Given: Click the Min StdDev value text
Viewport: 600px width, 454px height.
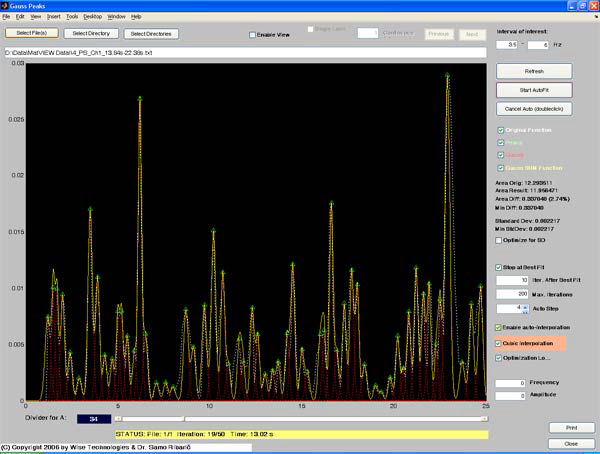Looking at the screenshot, I should click(525, 229).
